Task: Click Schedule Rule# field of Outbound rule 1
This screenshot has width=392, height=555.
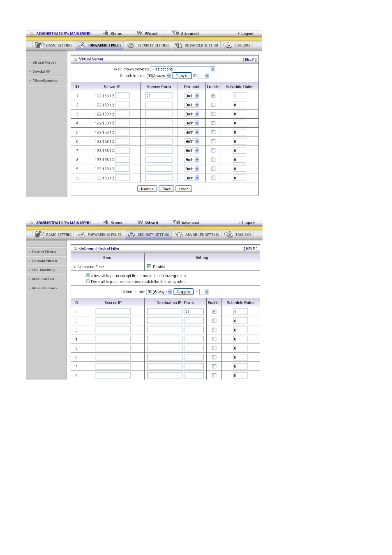Action: coord(240,312)
